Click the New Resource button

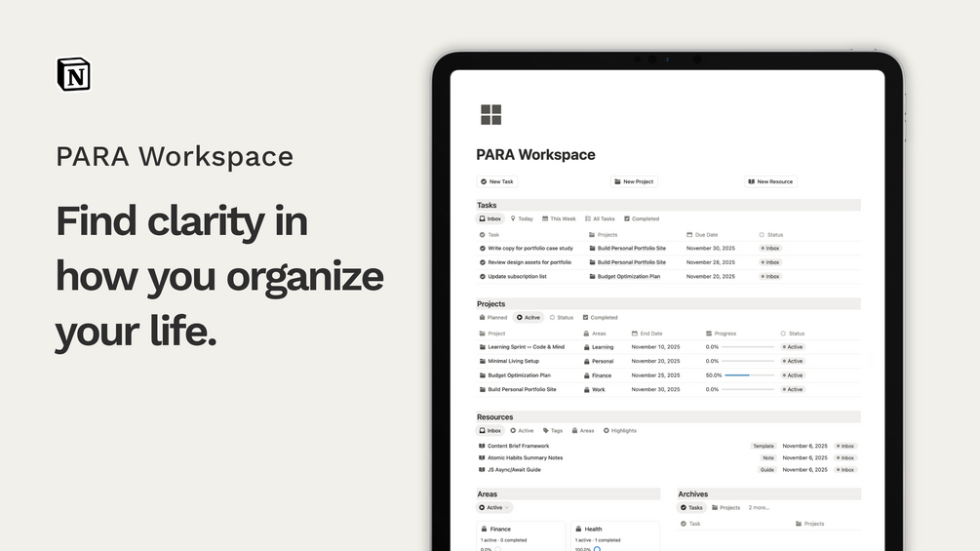click(770, 181)
